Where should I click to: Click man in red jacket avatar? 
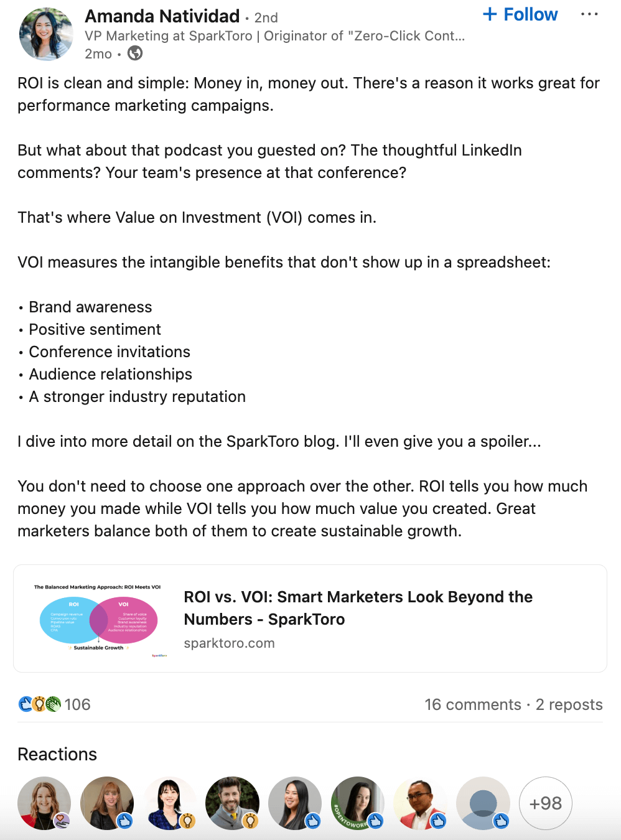[421, 803]
